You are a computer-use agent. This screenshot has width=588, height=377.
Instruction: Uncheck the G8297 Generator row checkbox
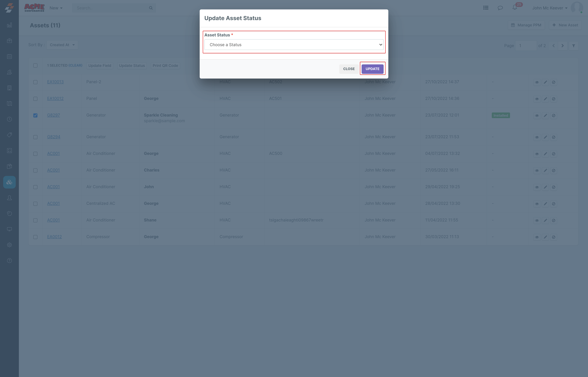pos(35,115)
